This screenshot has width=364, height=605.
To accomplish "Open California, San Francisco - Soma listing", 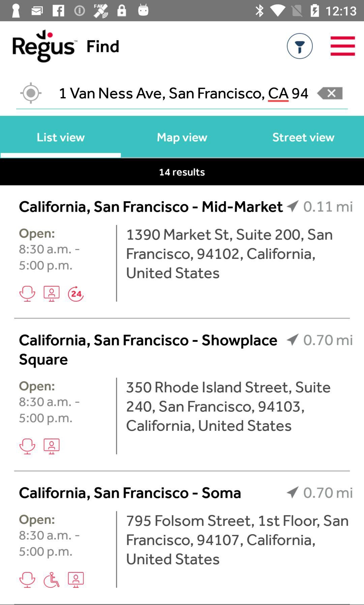I will point(130,492).
